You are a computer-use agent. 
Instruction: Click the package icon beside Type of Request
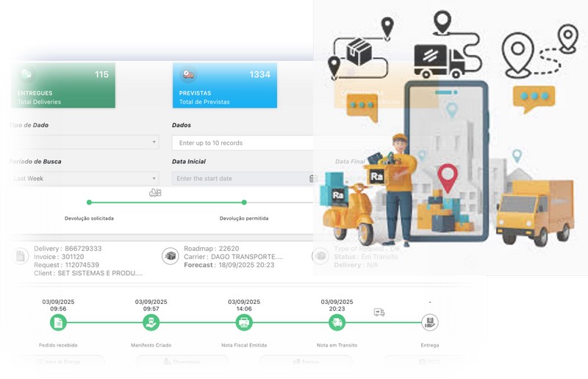(320, 256)
